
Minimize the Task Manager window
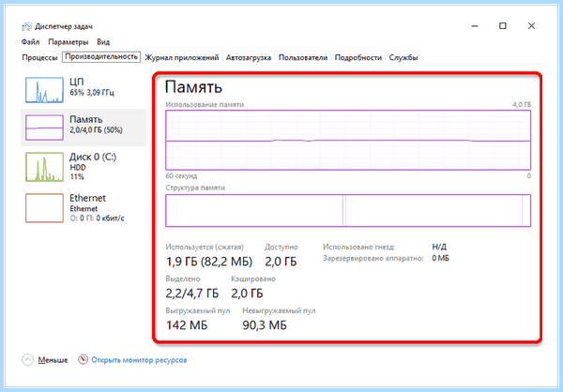point(475,26)
